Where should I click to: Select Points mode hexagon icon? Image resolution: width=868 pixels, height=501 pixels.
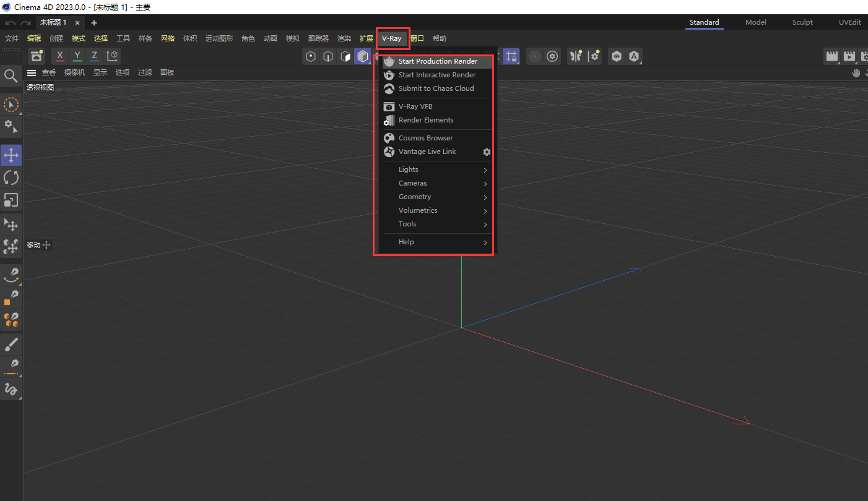[311, 56]
